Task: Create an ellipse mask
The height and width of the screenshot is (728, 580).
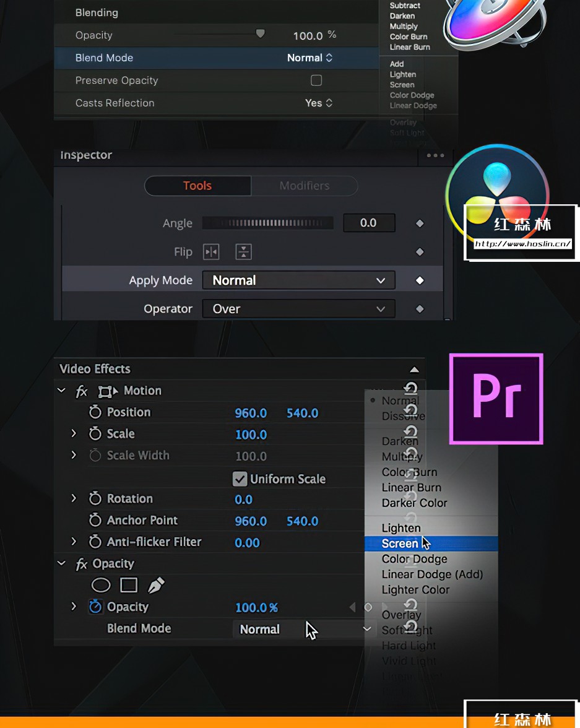Action: pyautogui.click(x=101, y=585)
